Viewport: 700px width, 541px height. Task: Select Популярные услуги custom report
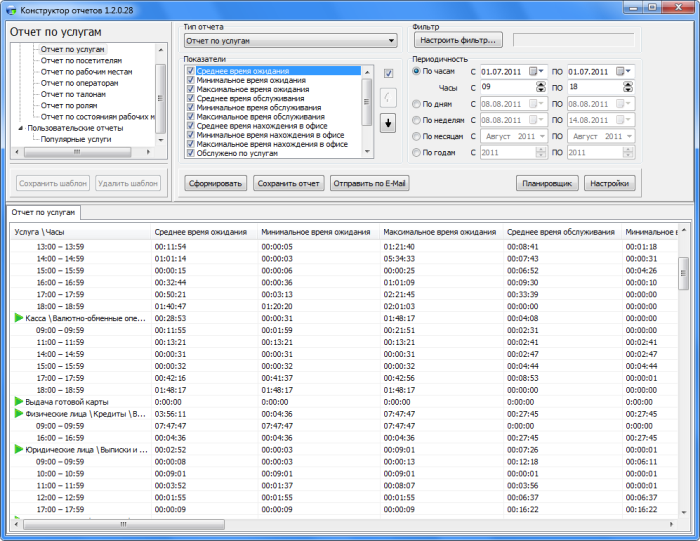pyautogui.click(x=76, y=139)
